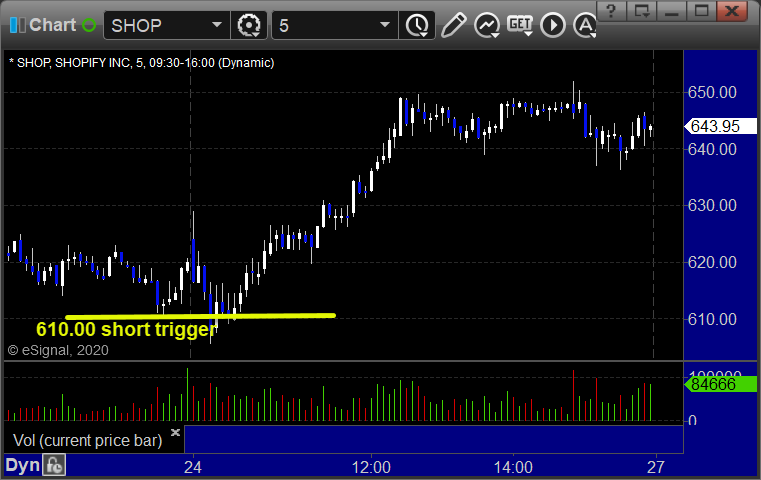Select the pencil drawing tools icon
This screenshot has width=761, height=480.
[453, 25]
